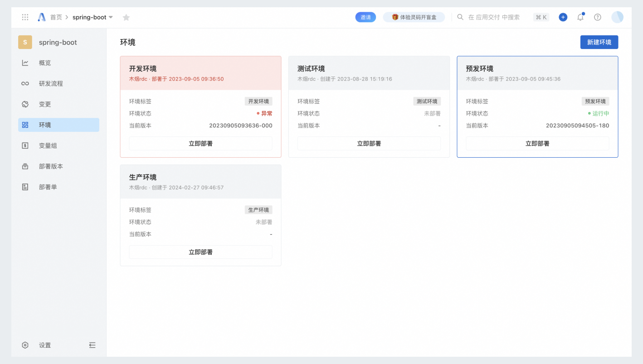Open 变更 in the sidebar
This screenshot has width=643, height=364.
[58, 104]
